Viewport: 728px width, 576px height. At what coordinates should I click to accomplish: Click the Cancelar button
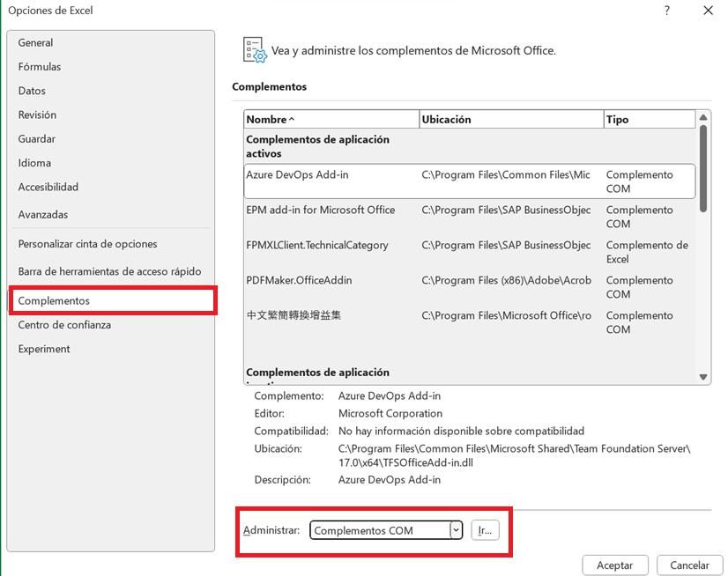[x=689, y=565]
